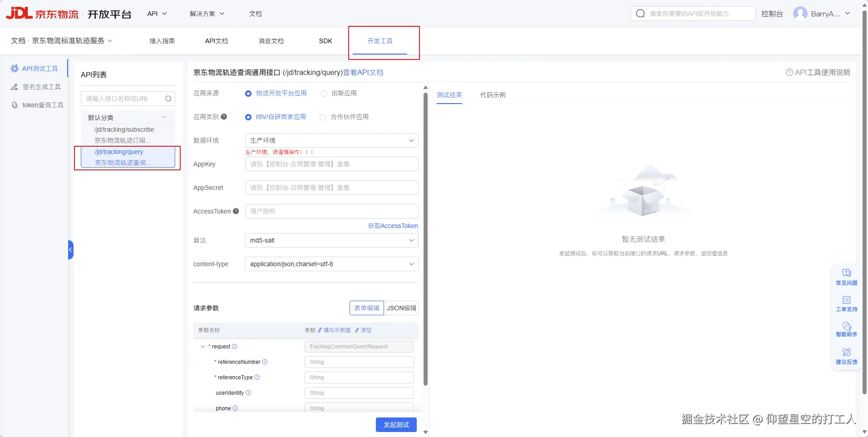Select /jd/tracking/subscribe in API list

tap(128, 135)
